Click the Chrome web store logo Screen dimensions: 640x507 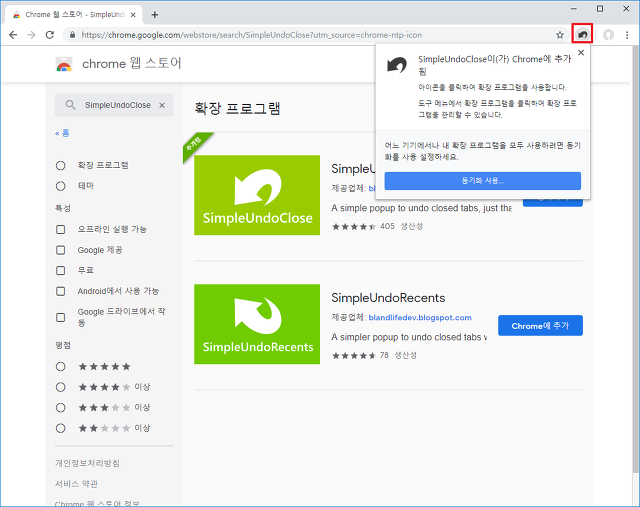[64, 64]
